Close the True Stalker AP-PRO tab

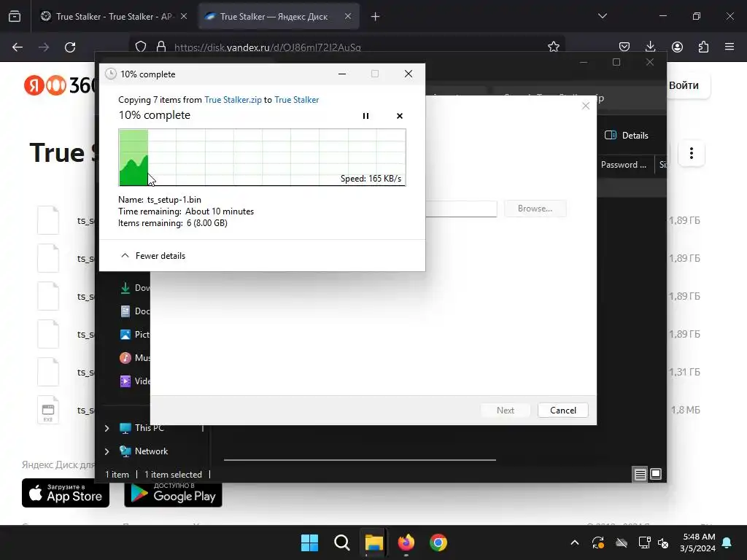coord(184,17)
